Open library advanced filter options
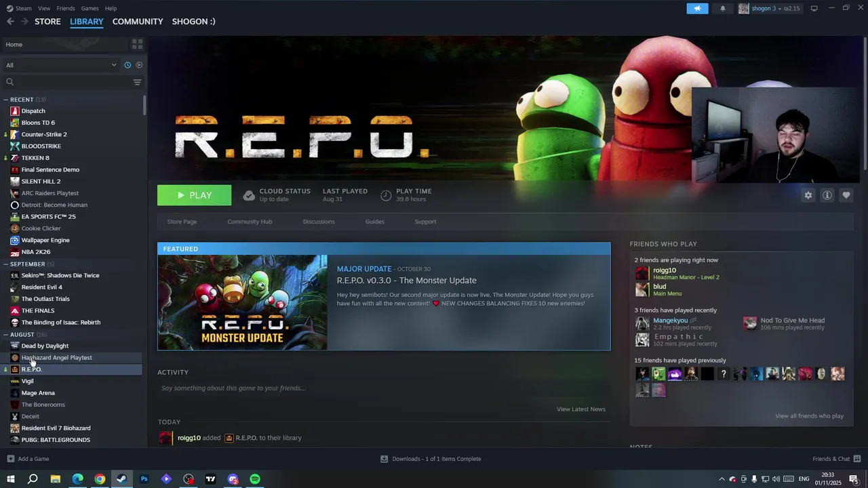This screenshot has height=488, width=868. click(x=137, y=82)
